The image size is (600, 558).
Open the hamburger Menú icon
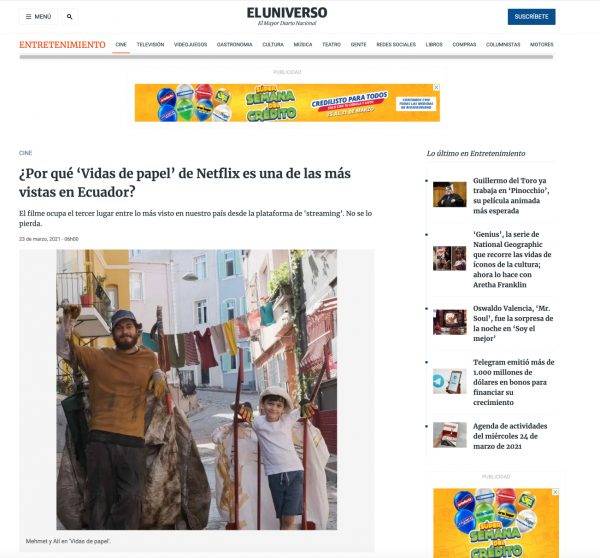38,17
